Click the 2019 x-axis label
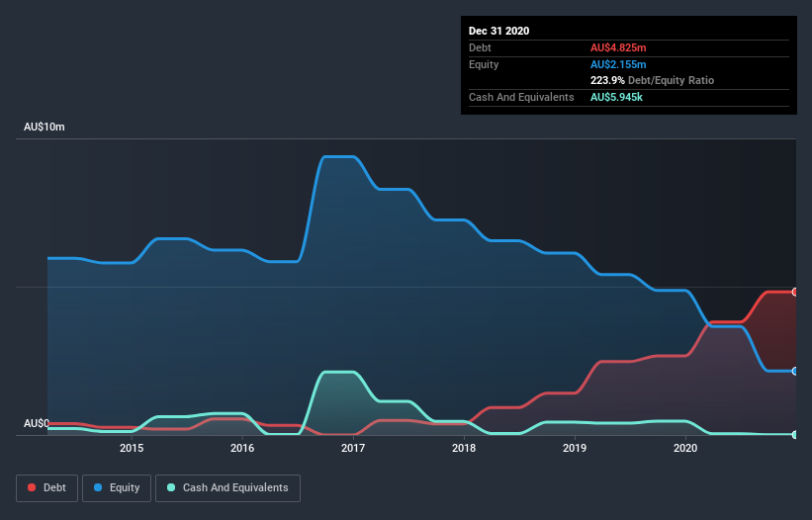812x520 pixels. click(575, 448)
